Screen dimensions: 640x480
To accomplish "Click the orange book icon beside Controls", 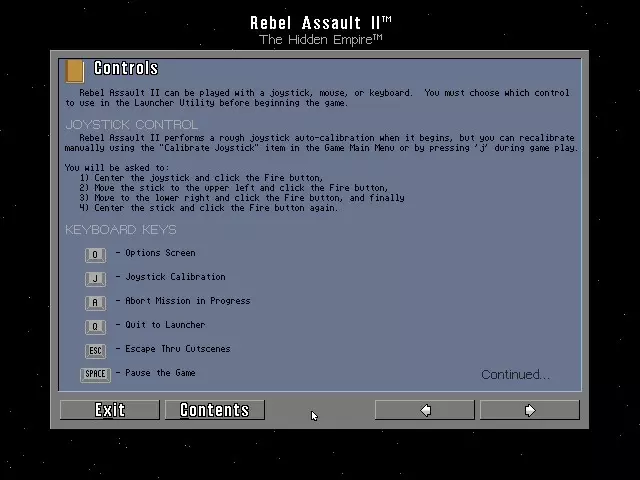I will click(x=75, y=71).
